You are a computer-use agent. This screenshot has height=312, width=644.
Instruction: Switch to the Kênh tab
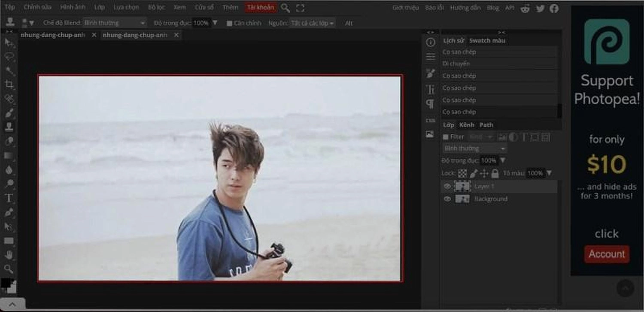pyautogui.click(x=467, y=125)
